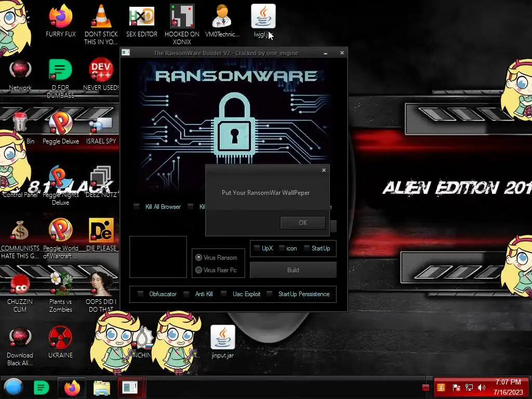Select the radiation symbol UKRAINE icon

tap(60, 342)
